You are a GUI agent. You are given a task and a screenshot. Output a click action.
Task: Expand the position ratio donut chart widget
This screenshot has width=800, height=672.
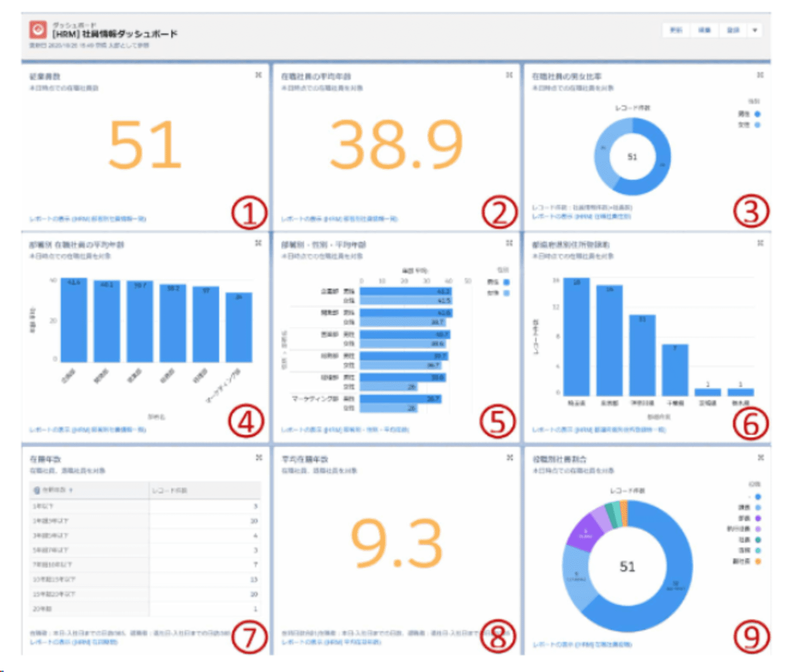761,457
